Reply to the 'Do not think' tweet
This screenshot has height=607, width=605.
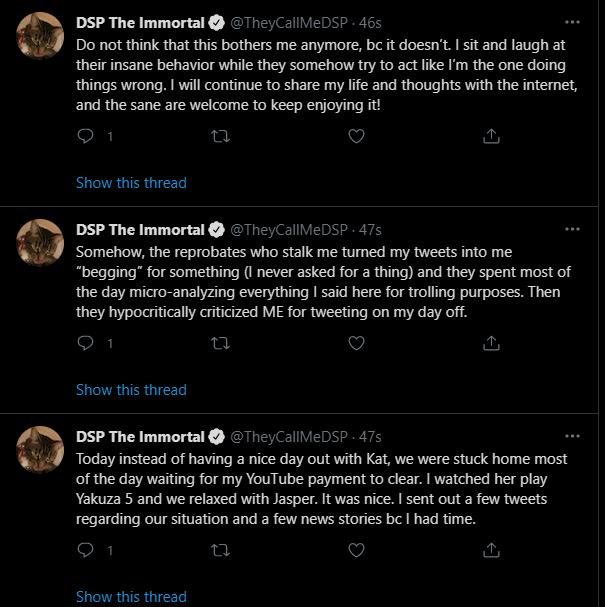pyautogui.click(x=85, y=136)
